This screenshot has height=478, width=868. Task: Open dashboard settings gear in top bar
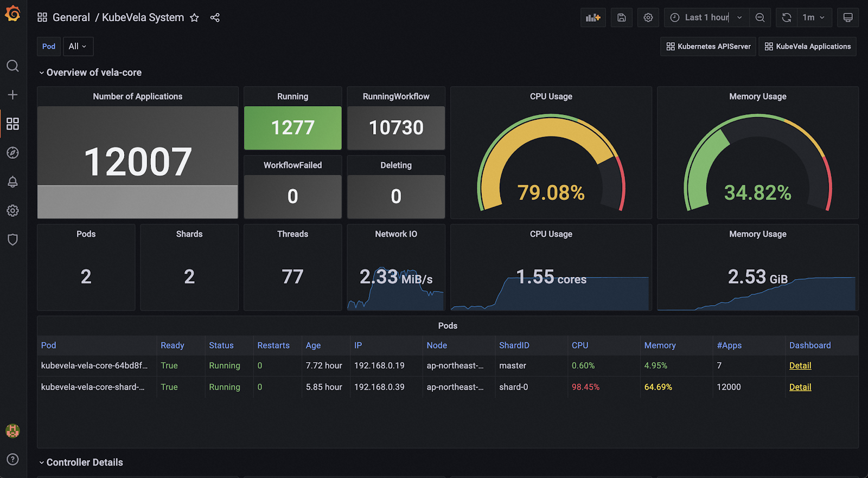pos(648,17)
